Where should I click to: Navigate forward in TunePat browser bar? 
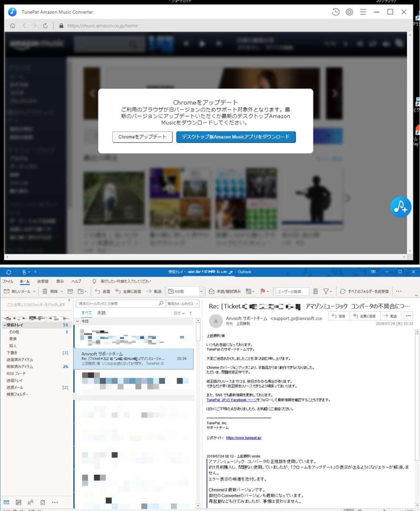click(34, 26)
